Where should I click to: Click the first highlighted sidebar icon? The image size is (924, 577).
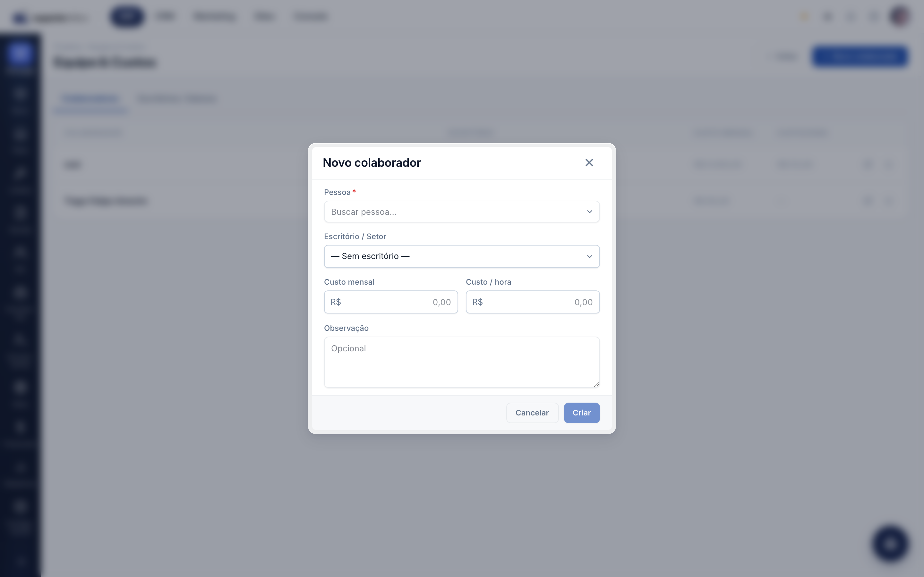pos(20,53)
